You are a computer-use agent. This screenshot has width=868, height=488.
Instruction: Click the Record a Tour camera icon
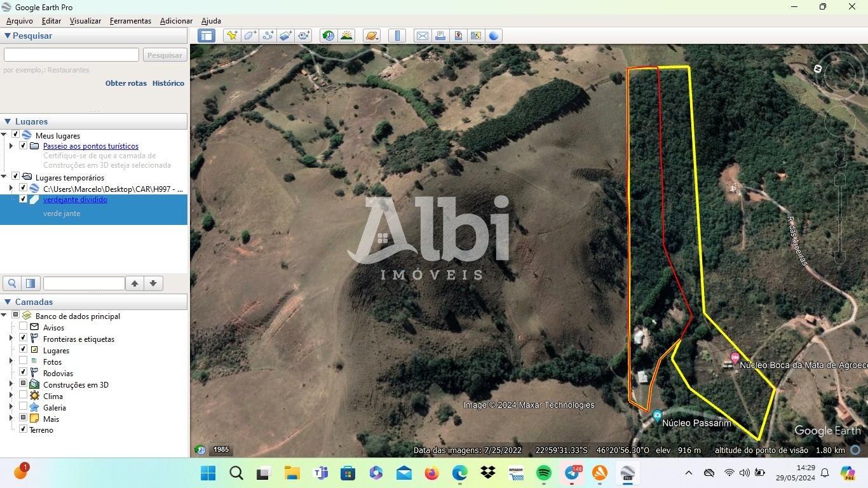point(304,36)
